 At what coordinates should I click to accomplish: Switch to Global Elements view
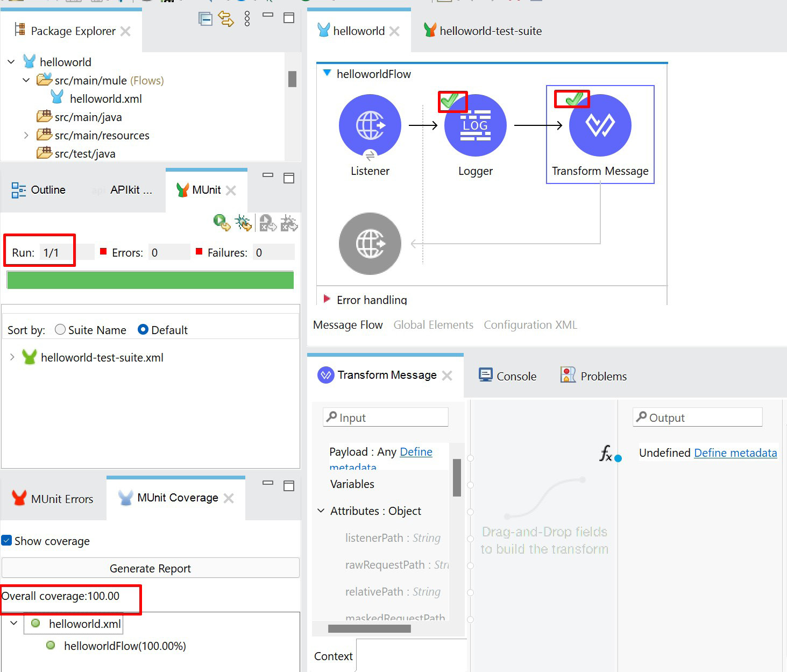click(434, 325)
